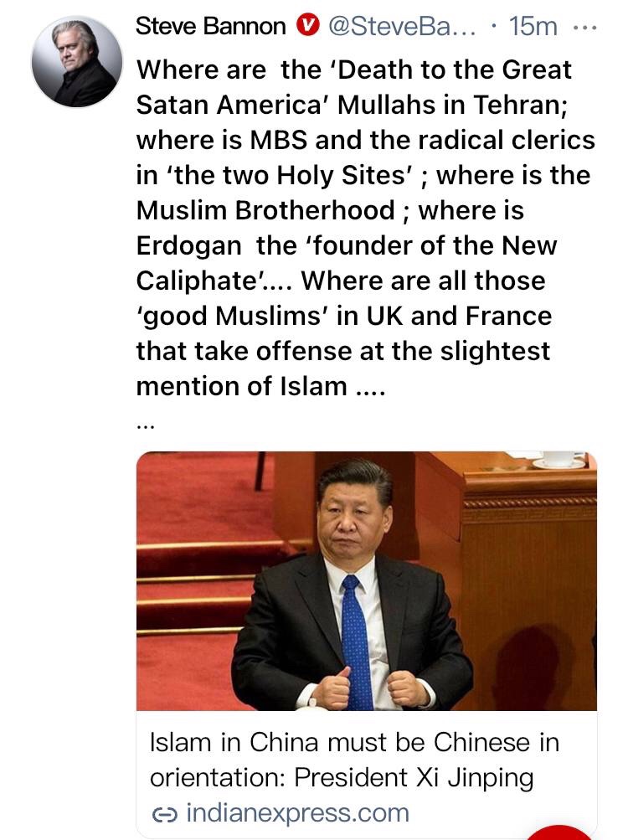The height and width of the screenshot is (840, 628).
Task: Expand truncated post via ellipsis below text
Action: pyautogui.click(x=145, y=426)
